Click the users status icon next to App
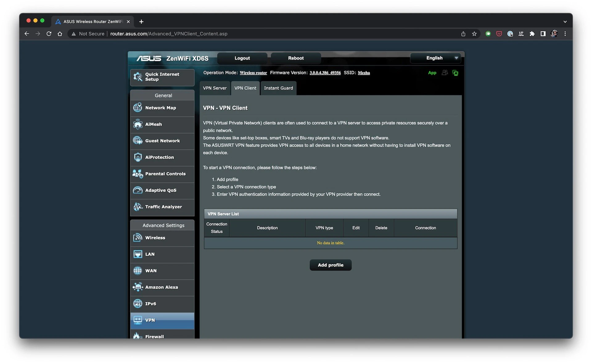The height and width of the screenshot is (364, 592). coord(445,73)
